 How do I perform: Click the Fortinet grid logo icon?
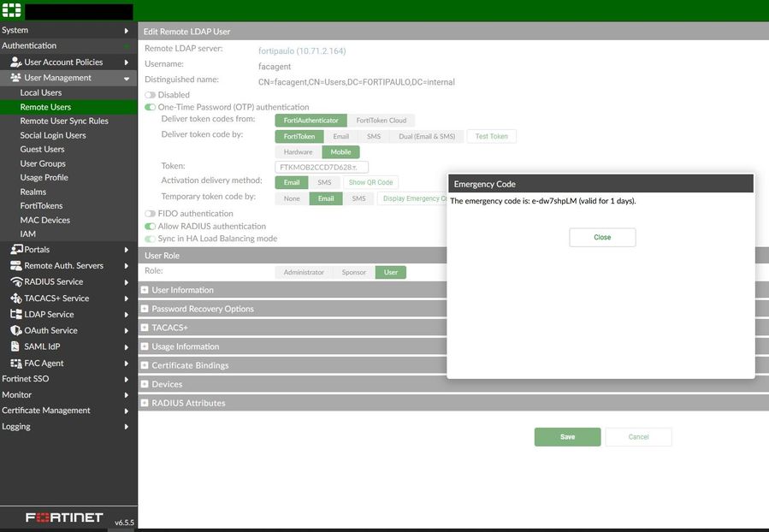click(x=12, y=10)
